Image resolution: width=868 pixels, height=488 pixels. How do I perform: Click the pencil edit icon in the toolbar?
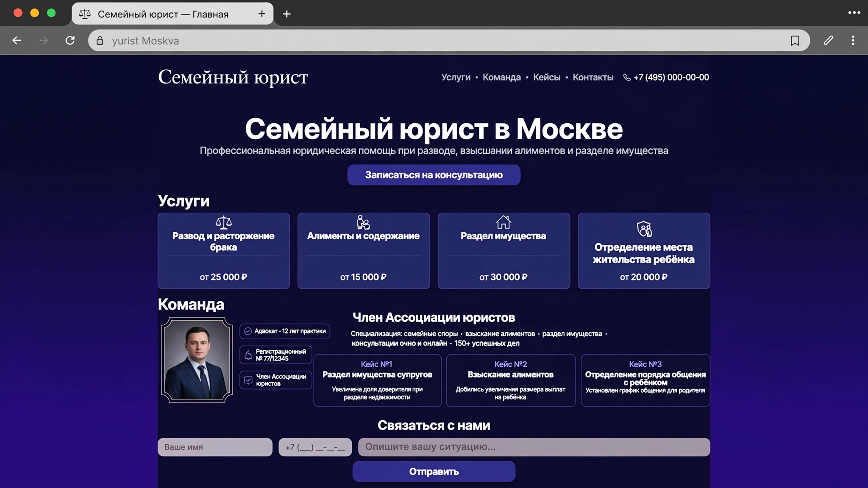828,41
